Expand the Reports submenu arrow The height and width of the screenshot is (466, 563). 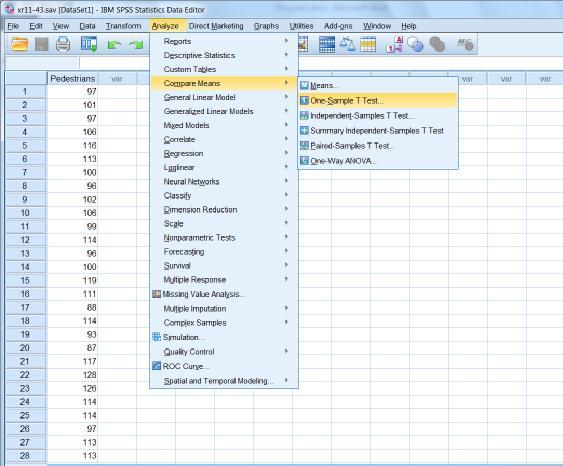pyautogui.click(x=286, y=41)
